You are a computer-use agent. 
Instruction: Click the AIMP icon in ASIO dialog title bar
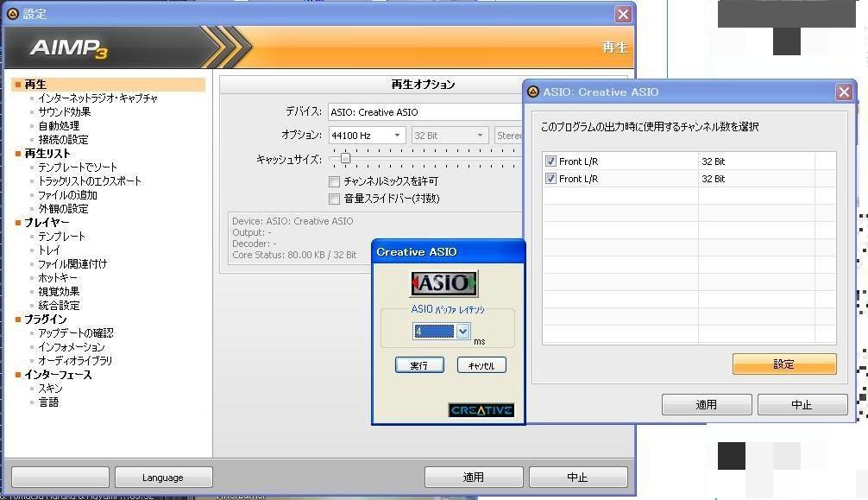click(533, 92)
